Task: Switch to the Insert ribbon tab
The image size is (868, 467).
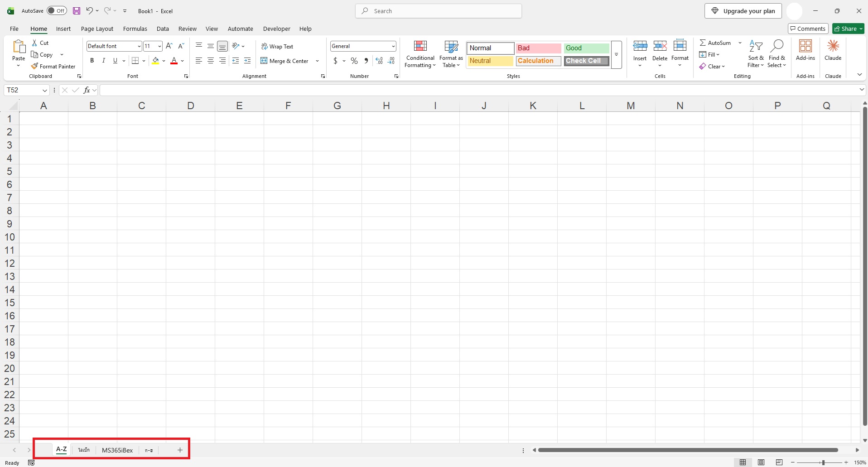Action: point(63,29)
